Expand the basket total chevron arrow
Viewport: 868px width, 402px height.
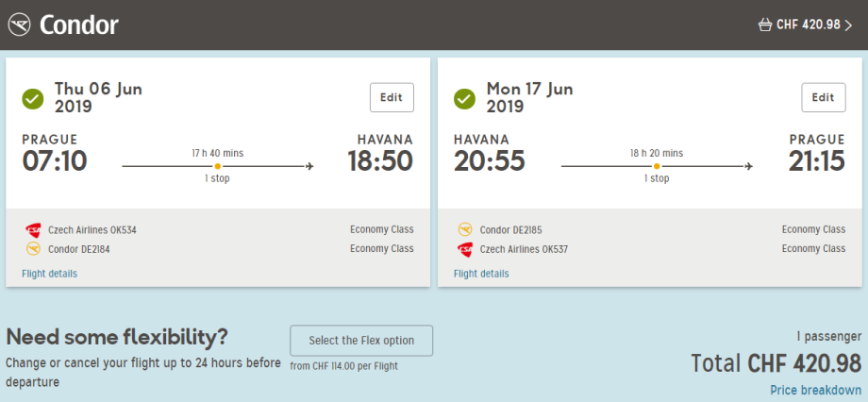849,25
